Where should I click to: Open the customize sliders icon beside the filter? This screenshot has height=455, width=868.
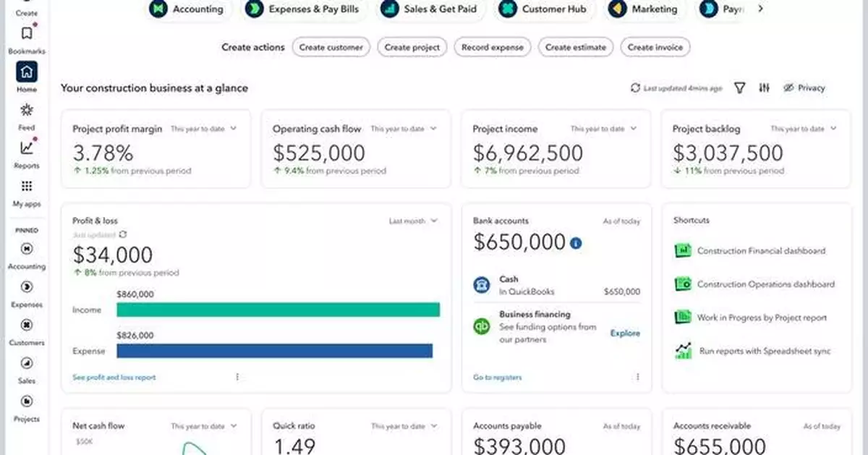pyautogui.click(x=764, y=88)
